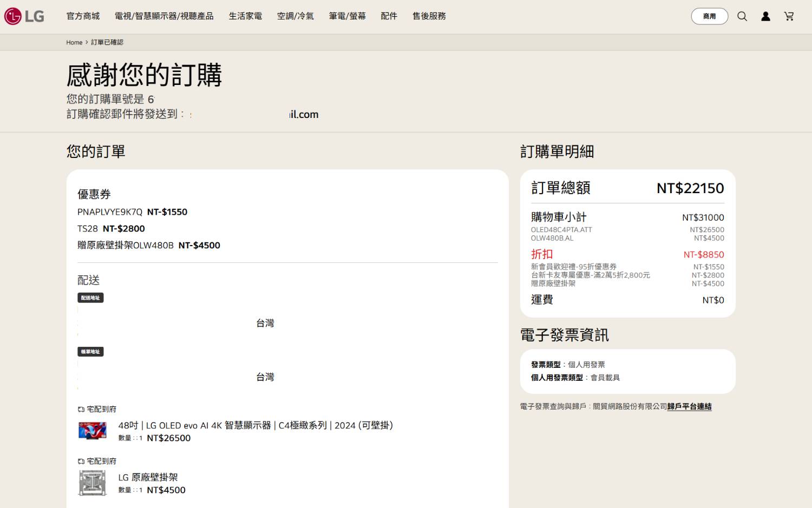This screenshot has width=812, height=508.
Task: Open the 售後服務 menu
Action: coord(429,16)
